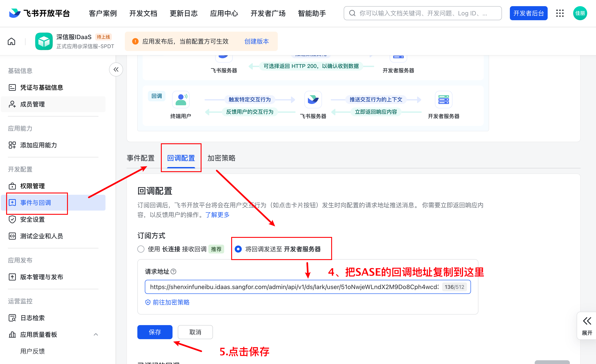This screenshot has width=596, height=364.
Task: Go to 安全设置 in sidebar
Action: tap(32, 219)
